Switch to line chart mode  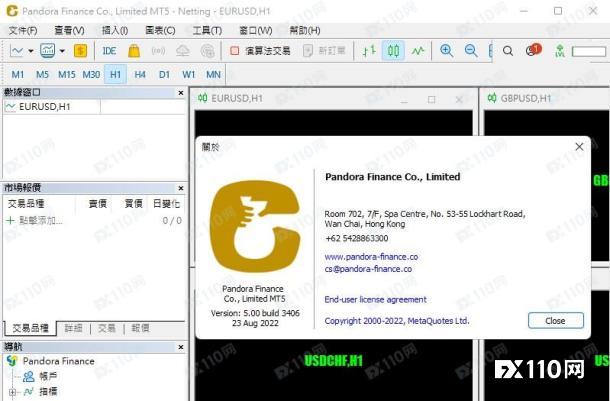coord(418,51)
